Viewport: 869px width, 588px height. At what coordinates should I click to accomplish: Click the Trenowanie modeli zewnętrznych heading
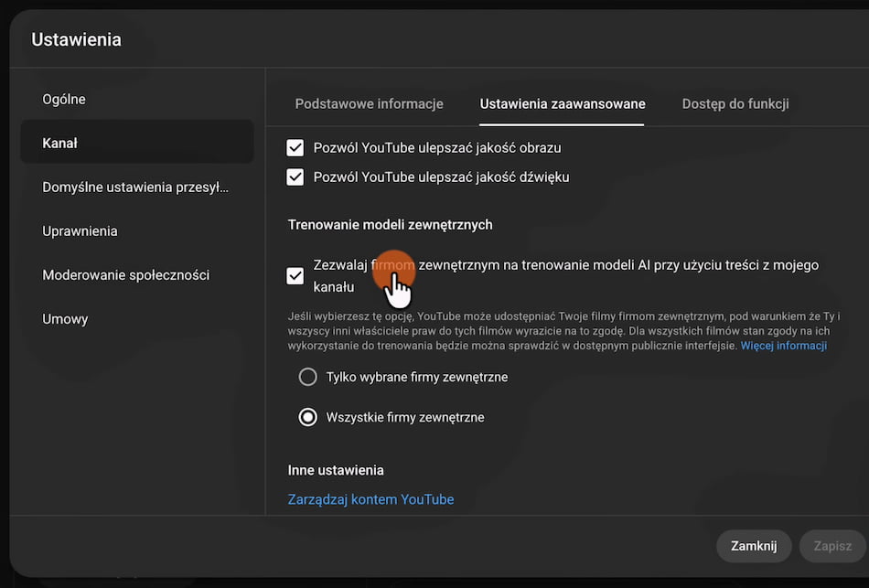tap(391, 225)
